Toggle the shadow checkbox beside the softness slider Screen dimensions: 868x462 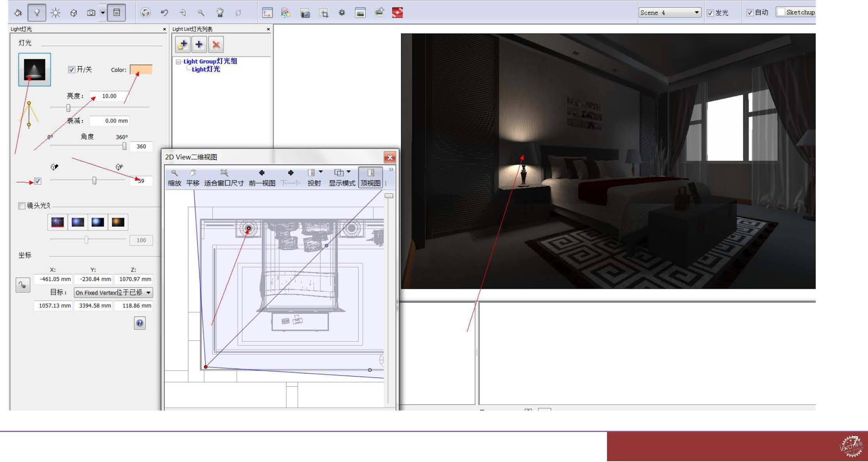tap(37, 181)
